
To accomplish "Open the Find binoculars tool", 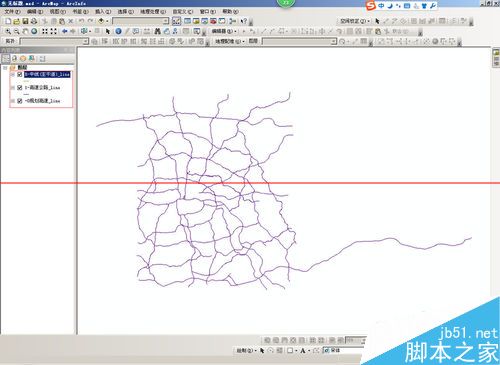I will point(158,31).
